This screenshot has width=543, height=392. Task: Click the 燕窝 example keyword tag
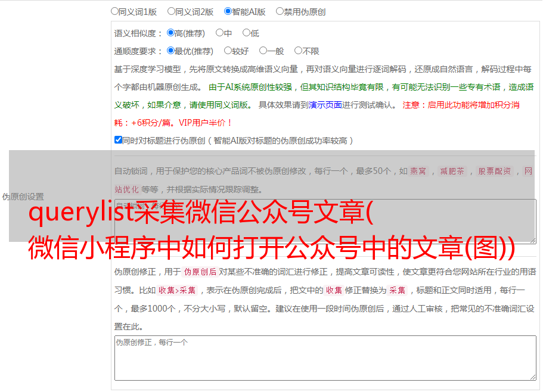click(x=418, y=171)
